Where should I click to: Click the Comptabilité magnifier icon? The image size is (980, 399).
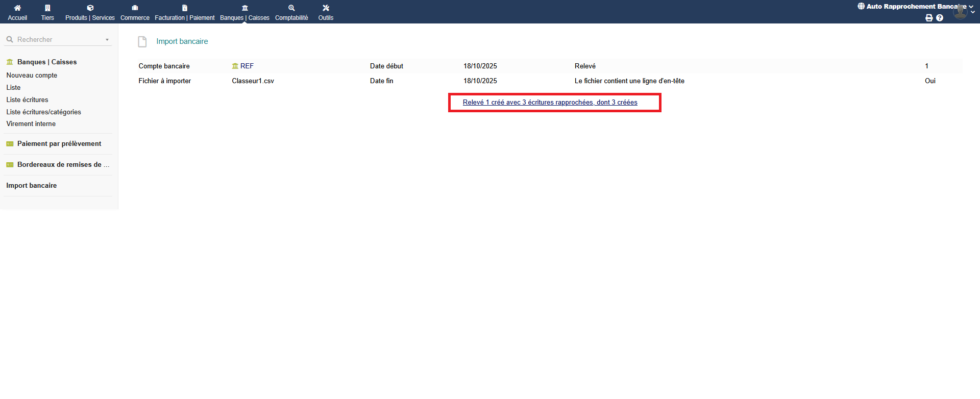click(x=291, y=8)
